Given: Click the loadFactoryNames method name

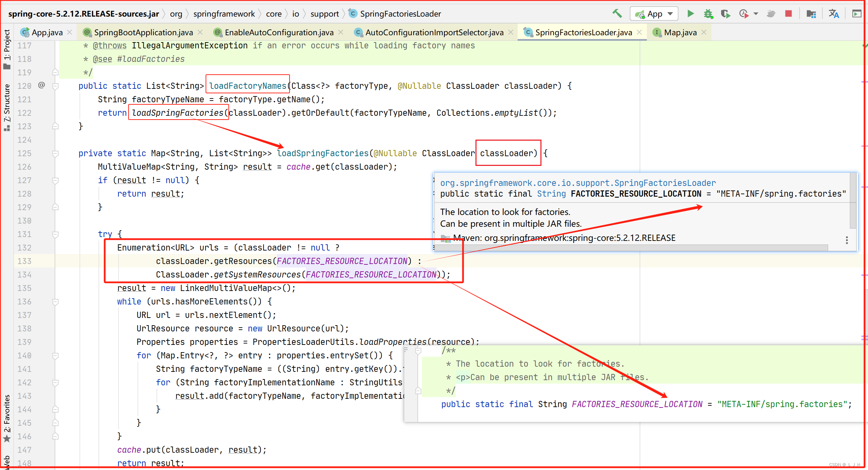Looking at the screenshot, I should [248, 86].
